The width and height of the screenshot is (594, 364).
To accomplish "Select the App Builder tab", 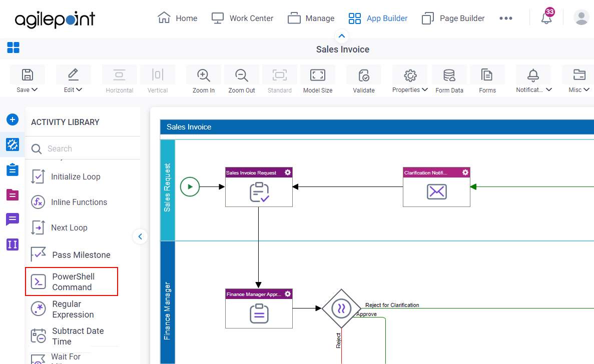I will [x=378, y=18].
